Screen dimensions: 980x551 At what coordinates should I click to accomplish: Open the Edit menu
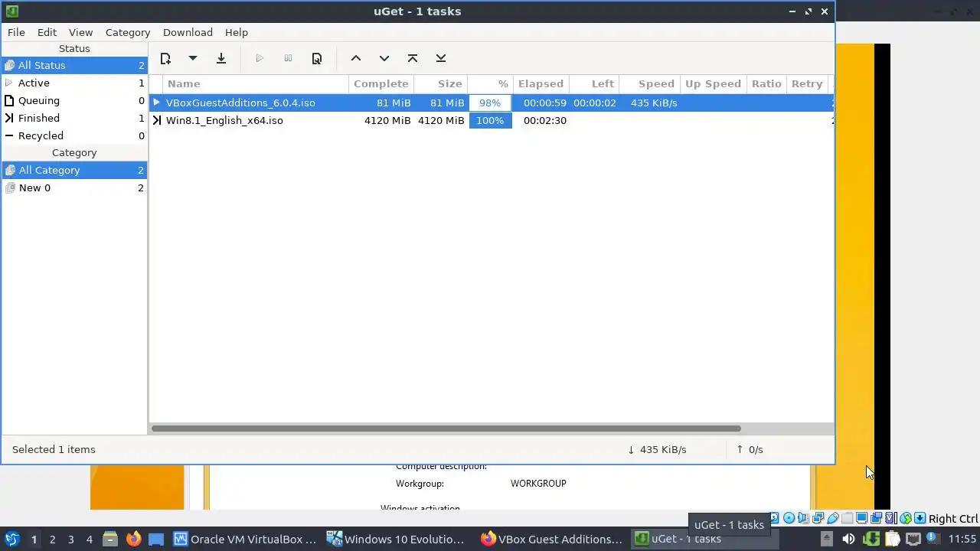click(x=47, y=32)
